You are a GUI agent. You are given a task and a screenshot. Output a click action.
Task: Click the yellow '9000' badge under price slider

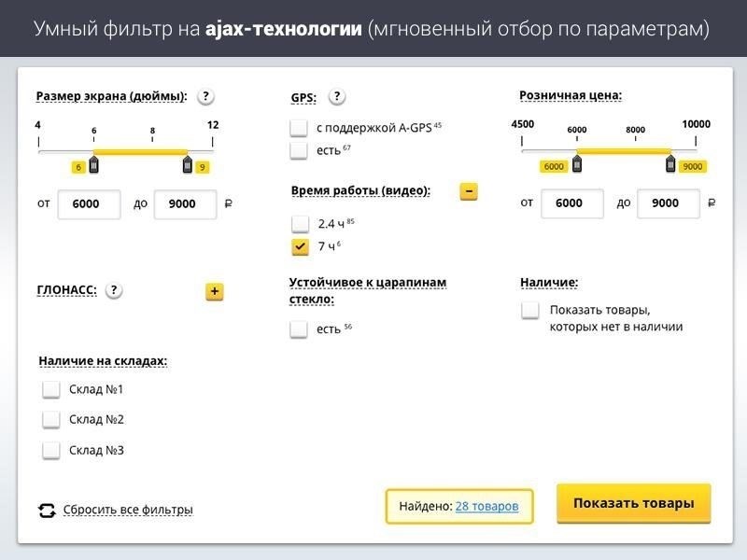point(693,166)
